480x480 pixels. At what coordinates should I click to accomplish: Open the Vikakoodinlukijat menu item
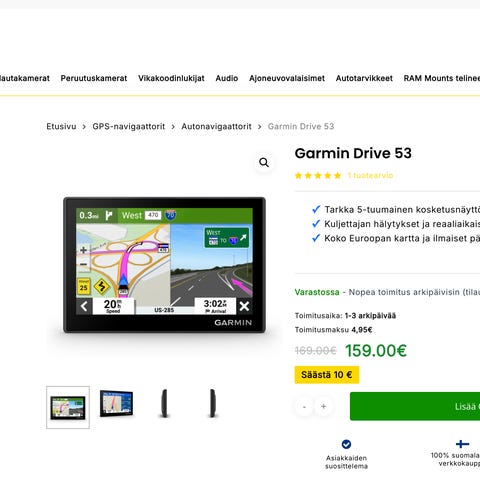[171, 78]
